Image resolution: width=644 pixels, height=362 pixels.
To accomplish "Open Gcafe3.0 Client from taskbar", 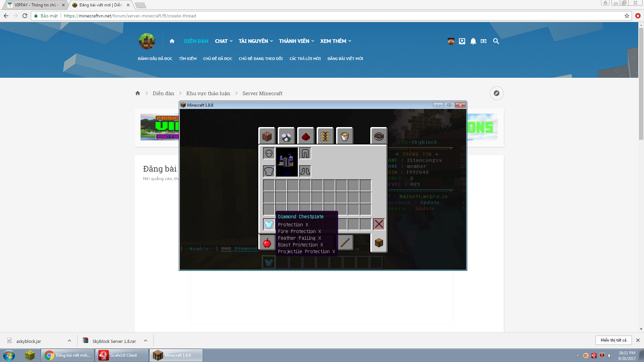I will click(x=122, y=355).
